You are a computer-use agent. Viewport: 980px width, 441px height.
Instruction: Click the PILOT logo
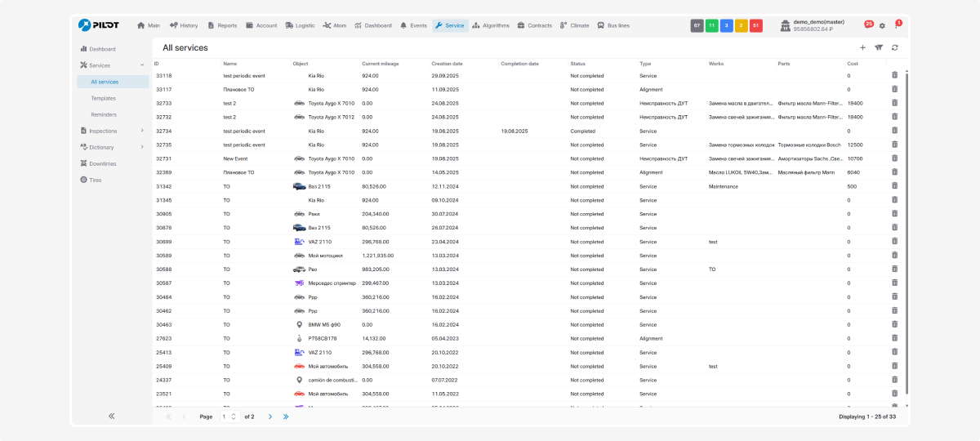pyautogui.click(x=99, y=25)
